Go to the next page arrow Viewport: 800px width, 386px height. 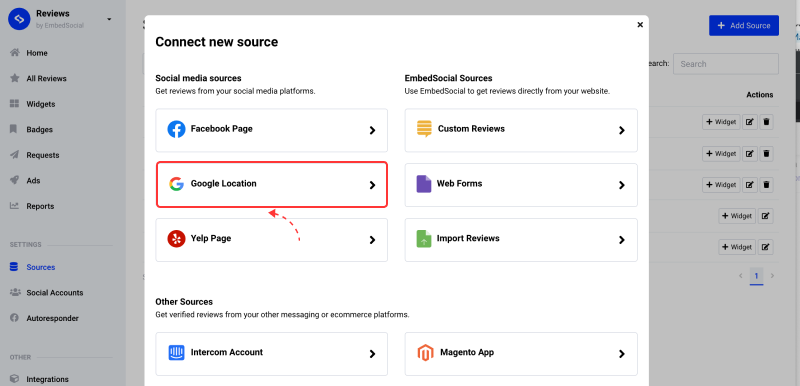[772, 276]
